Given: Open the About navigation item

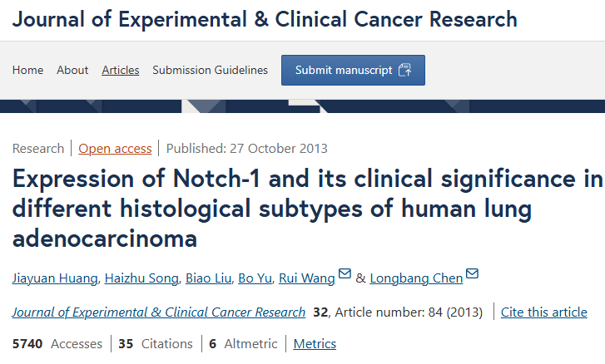Looking at the screenshot, I should click(72, 70).
